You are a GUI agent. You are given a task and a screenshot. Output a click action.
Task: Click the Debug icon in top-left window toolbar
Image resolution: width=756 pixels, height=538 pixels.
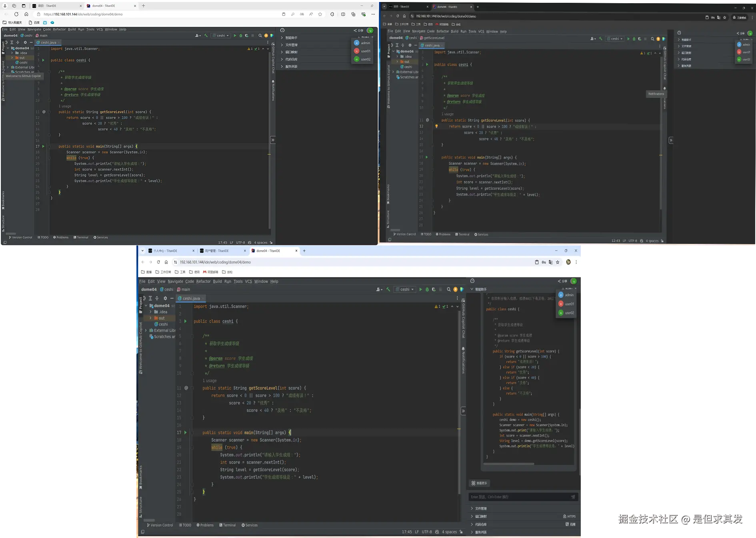(241, 36)
